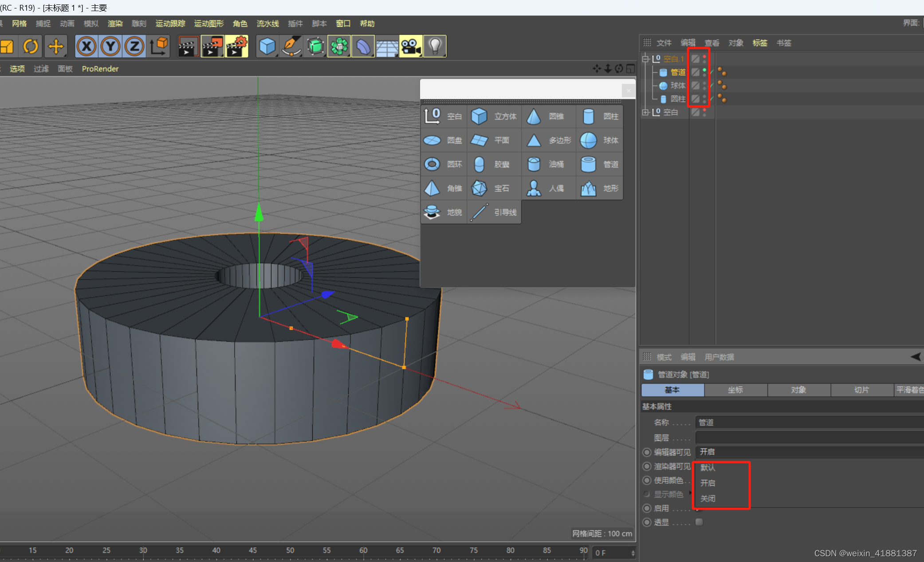
Task: Select the pen spline tool icon
Action: (291, 46)
